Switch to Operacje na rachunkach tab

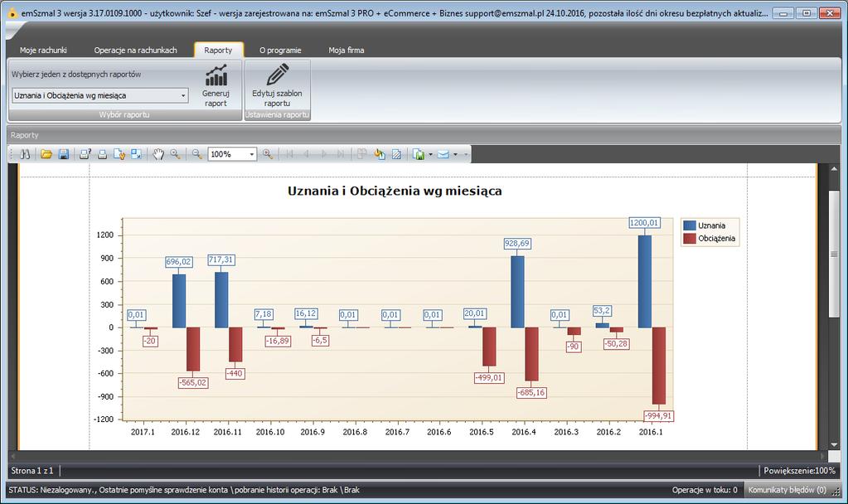point(135,51)
